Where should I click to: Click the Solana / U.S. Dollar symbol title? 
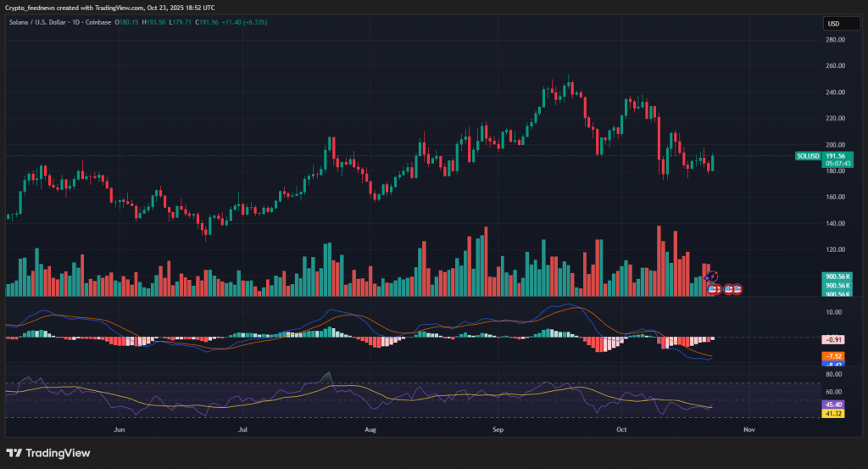point(41,21)
